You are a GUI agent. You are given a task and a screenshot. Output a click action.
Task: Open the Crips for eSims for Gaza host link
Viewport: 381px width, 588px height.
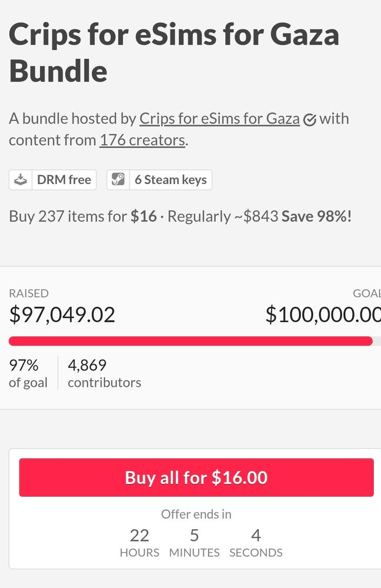point(219,119)
